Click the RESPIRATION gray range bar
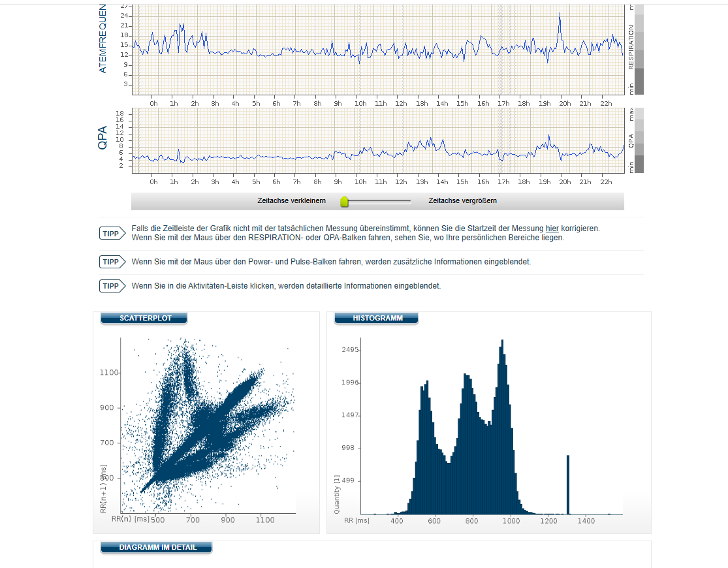Viewport: 728px width, 568px height. 639,50
